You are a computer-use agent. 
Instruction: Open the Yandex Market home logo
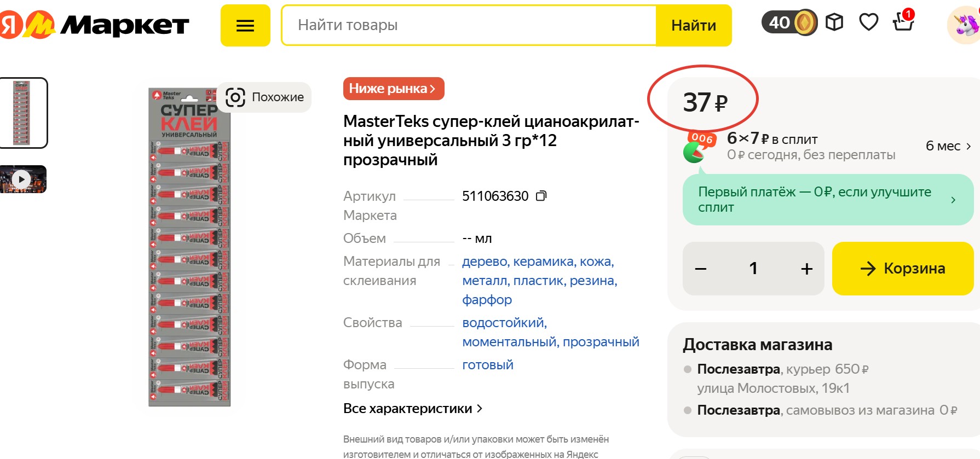click(x=94, y=25)
